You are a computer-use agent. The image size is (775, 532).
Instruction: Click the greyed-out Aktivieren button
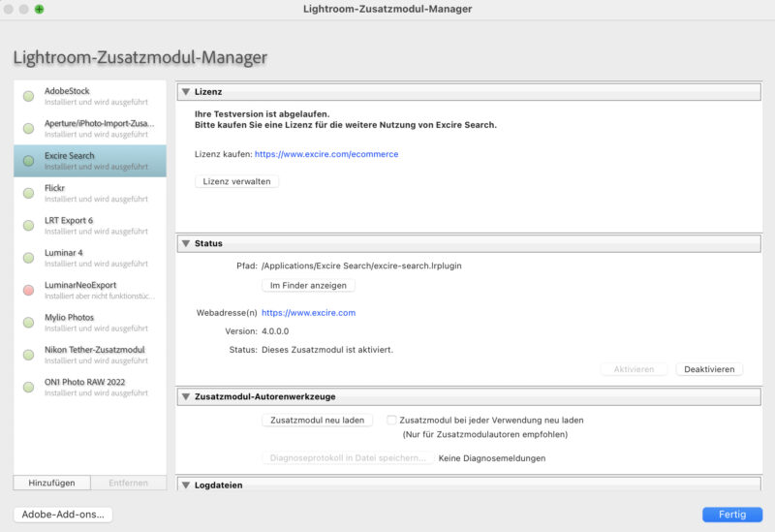pos(634,369)
